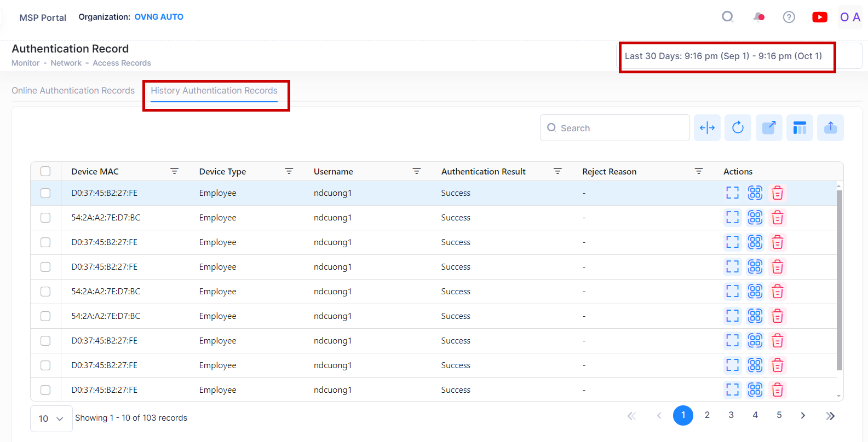Click the column width fit icon

707,128
